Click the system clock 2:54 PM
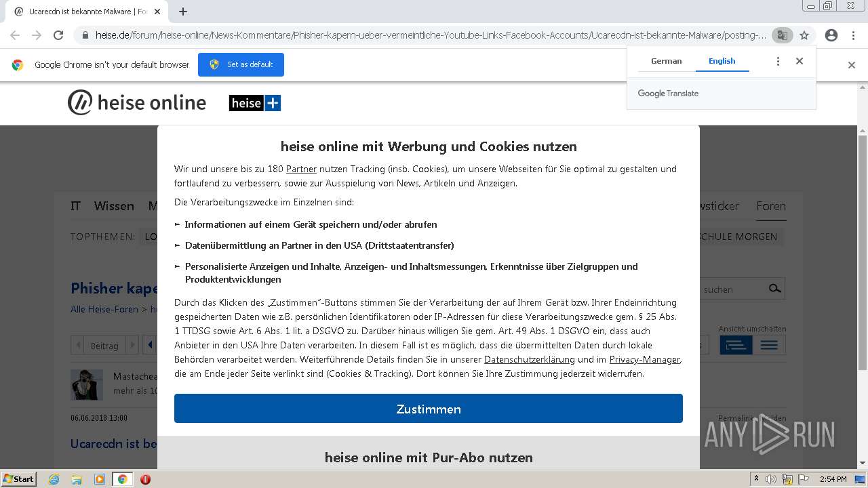The width and height of the screenshot is (868, 488). pos(833,479)
